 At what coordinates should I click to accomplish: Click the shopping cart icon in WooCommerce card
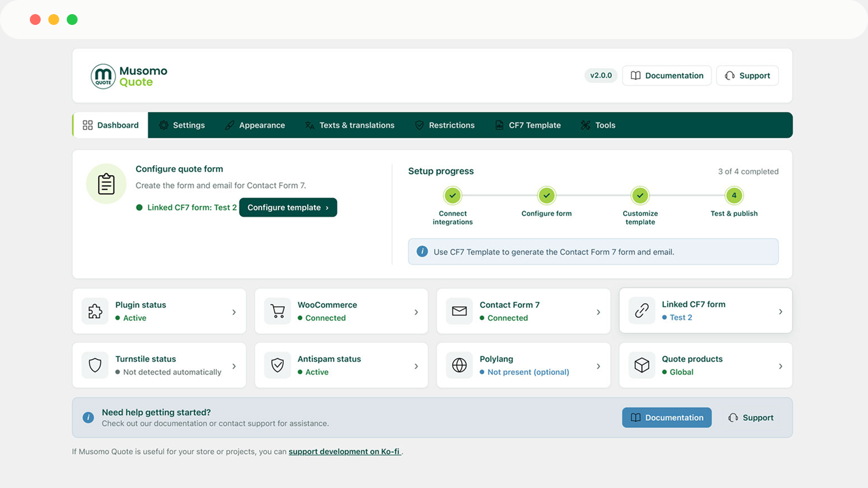(277, 311)
